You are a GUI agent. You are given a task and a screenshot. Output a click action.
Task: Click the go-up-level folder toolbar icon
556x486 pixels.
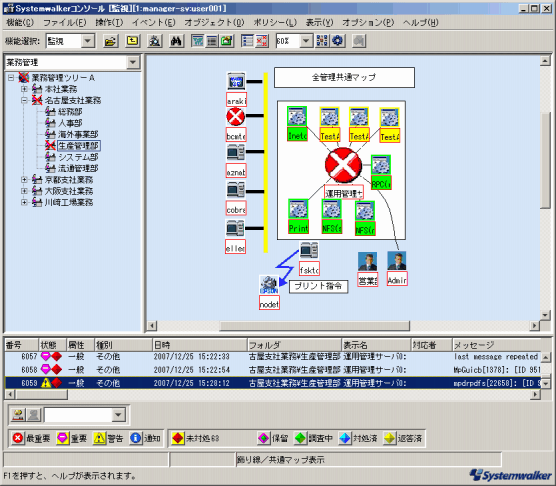tap(133, 41)
